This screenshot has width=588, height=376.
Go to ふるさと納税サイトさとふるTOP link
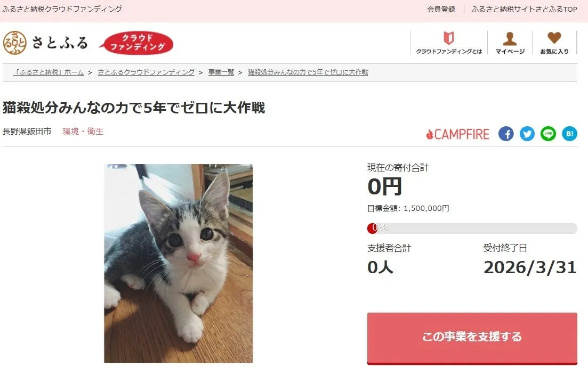(x=524, y=10)
